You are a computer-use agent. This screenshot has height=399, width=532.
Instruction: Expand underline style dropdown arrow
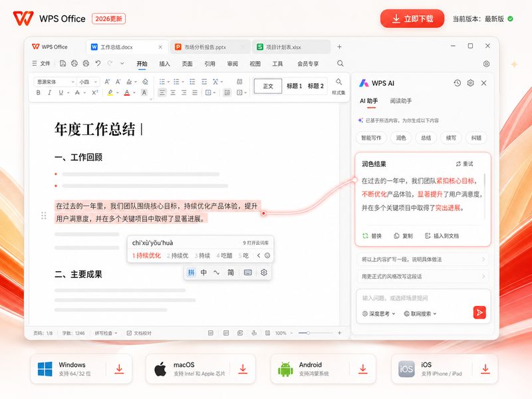(68, 92)
